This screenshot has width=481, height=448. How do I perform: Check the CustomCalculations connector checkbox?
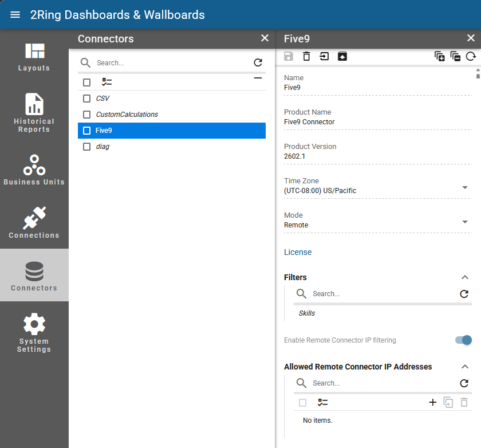[87, 115]
